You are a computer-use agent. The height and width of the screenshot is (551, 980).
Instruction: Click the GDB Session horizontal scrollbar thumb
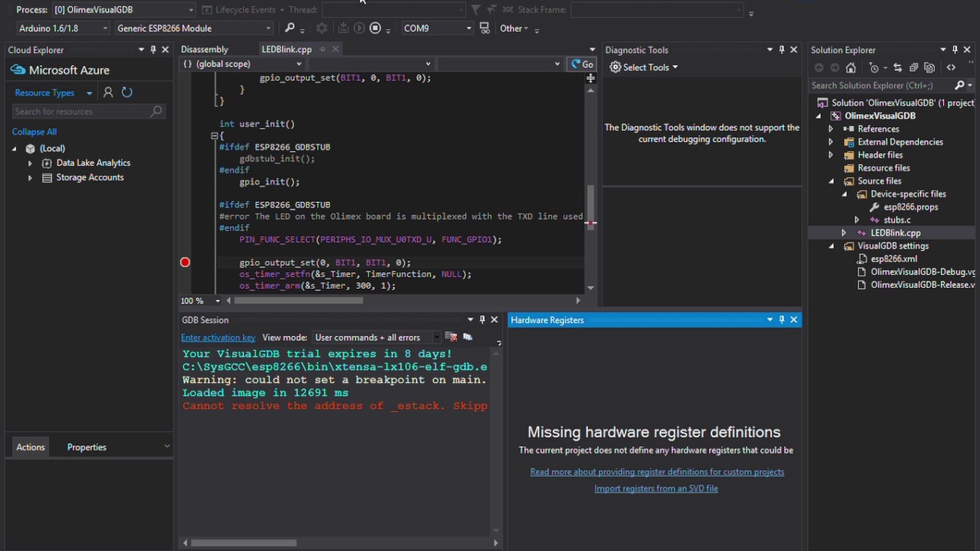(243, 543)
